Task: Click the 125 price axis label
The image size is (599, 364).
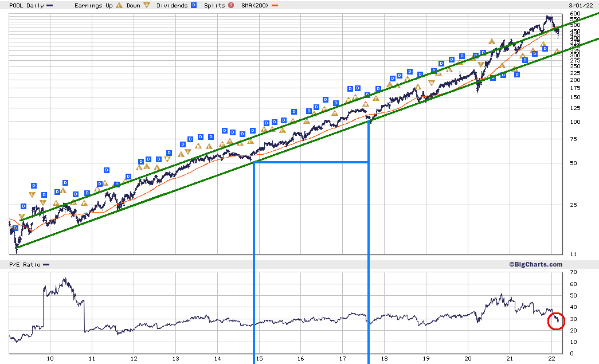Action: coord(575,108)
